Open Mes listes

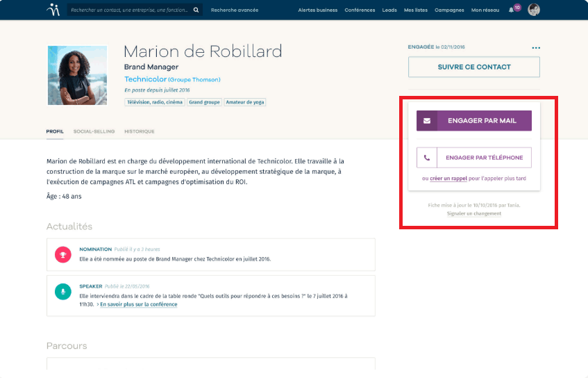pyautogui.click(x=416, y=10)
